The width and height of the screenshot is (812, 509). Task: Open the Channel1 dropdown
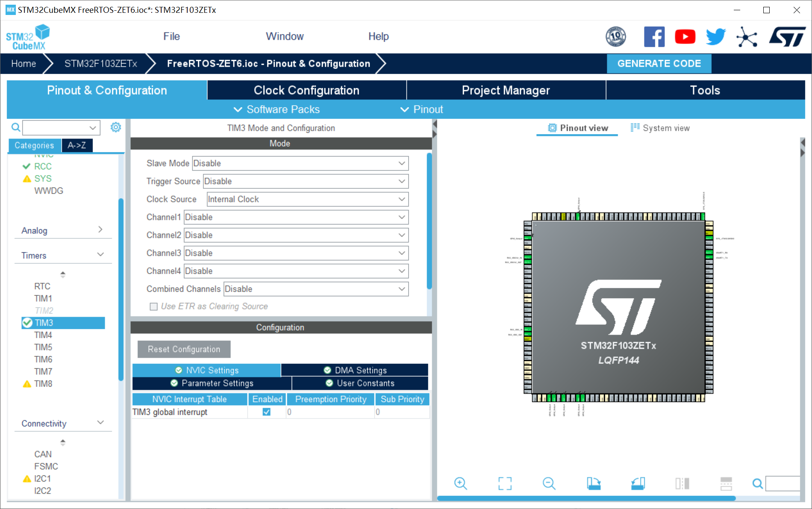tap(296, 217)
